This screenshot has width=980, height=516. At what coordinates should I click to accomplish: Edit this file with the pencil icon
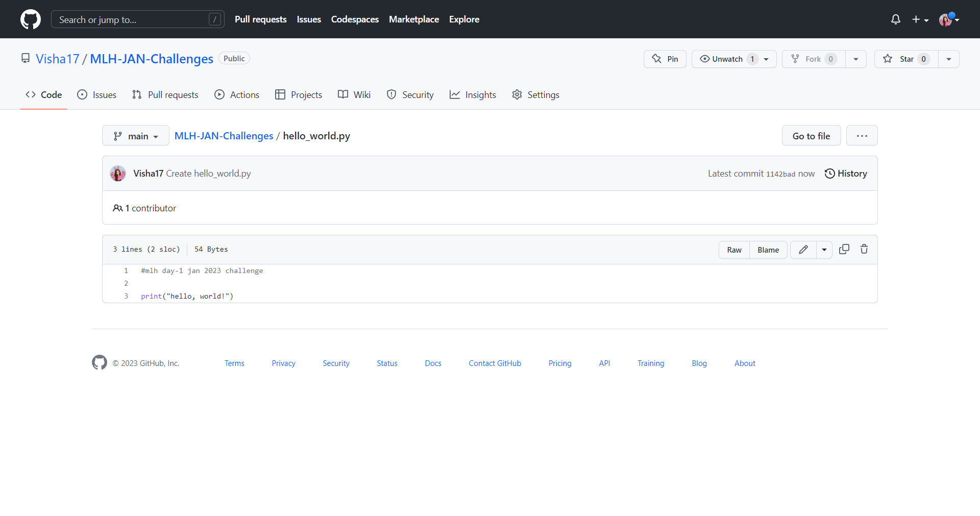point(803,250)
